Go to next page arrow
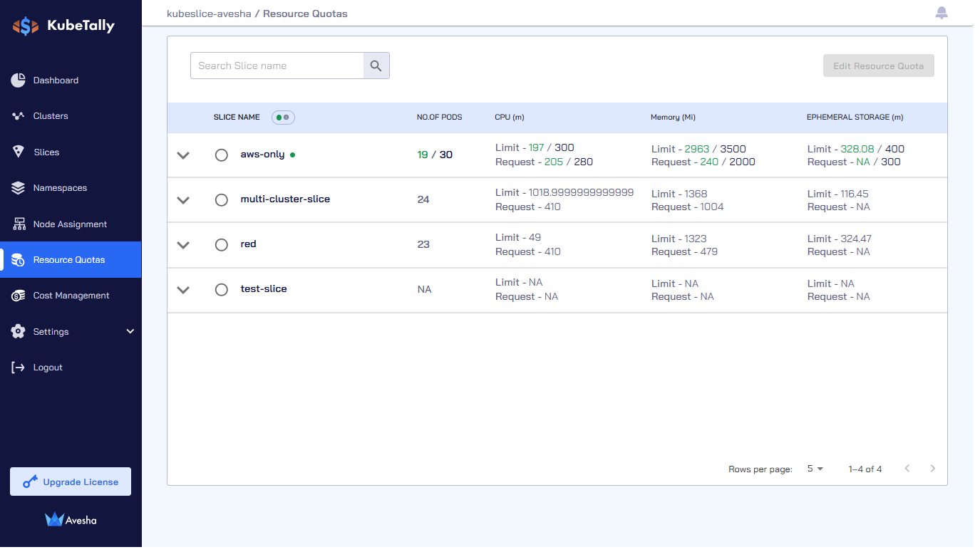Screen dimensions: 980x557 click(933, 468)
